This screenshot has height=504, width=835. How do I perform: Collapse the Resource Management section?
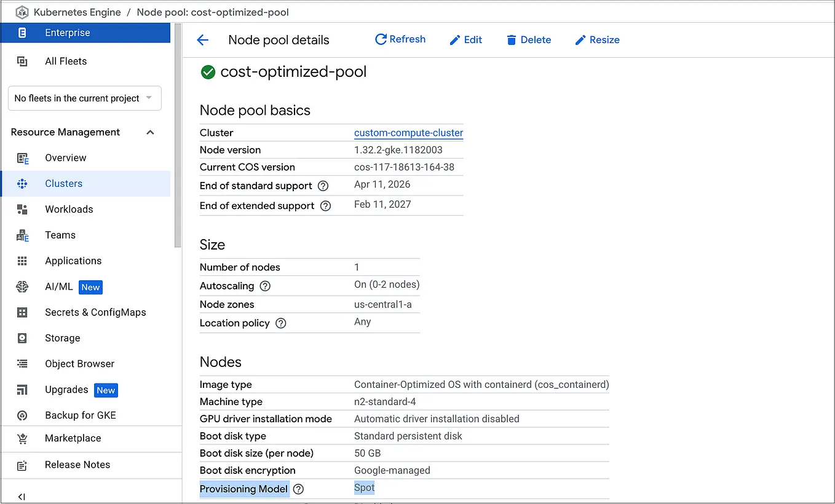[150, 132]
